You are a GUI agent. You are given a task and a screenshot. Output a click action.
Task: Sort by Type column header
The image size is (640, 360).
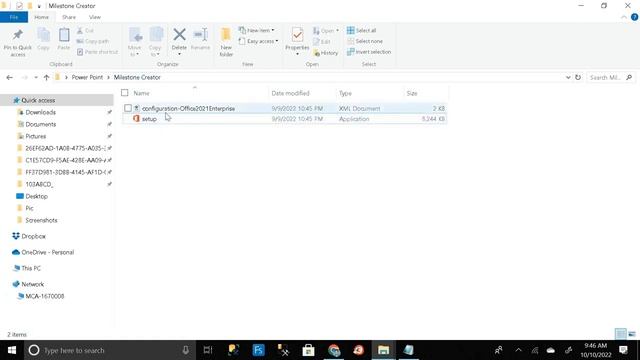coord(345,93)
